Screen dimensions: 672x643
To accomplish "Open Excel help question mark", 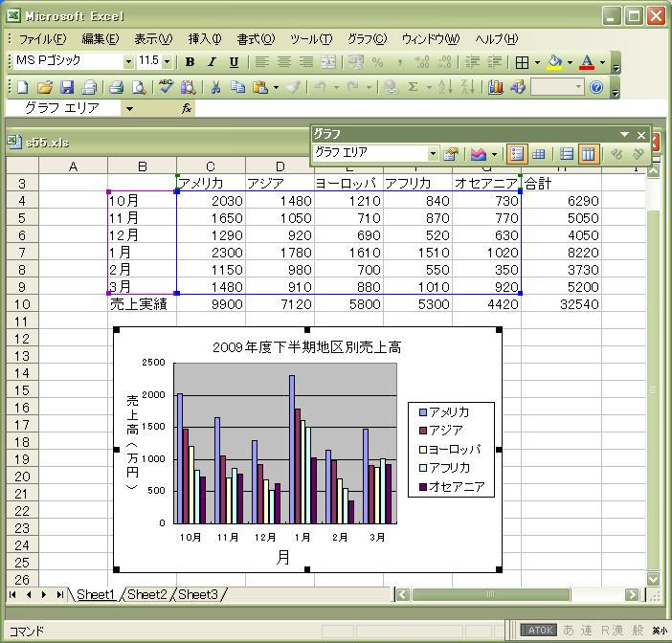I will point(596,87).
